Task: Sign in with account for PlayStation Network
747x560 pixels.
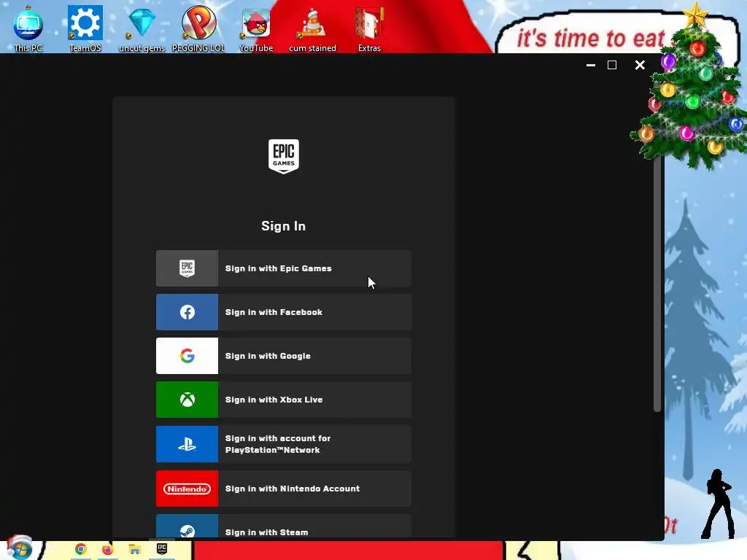Action: pos(284,444)
